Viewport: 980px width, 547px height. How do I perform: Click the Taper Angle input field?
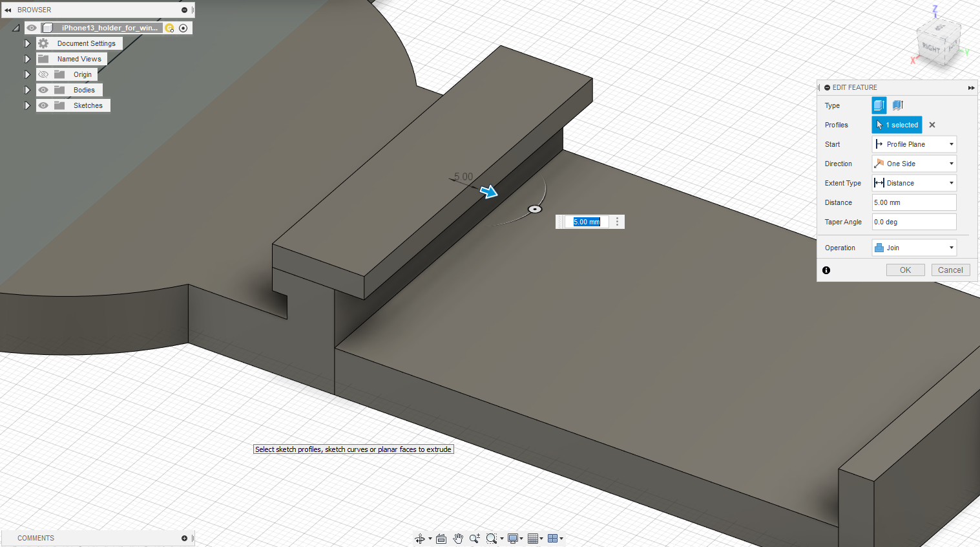[914, 222]
